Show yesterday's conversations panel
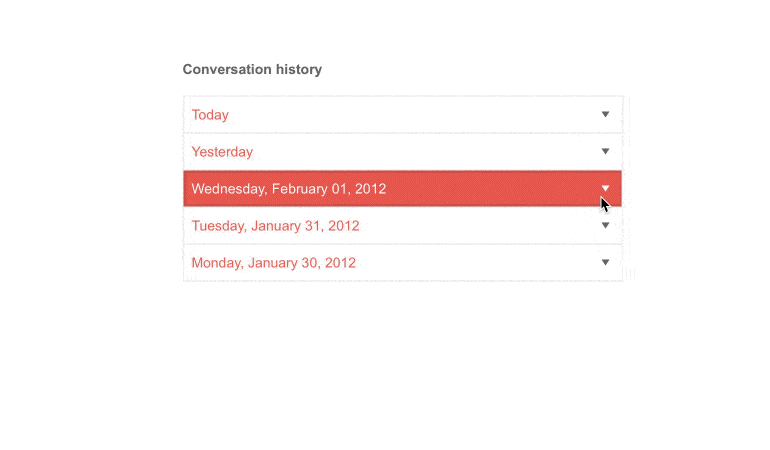The image size is (770, 450). coord(400,152)
